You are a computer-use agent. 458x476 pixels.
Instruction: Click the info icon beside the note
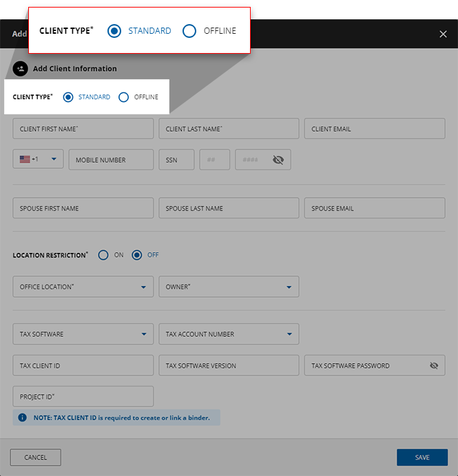coord(22,417)
